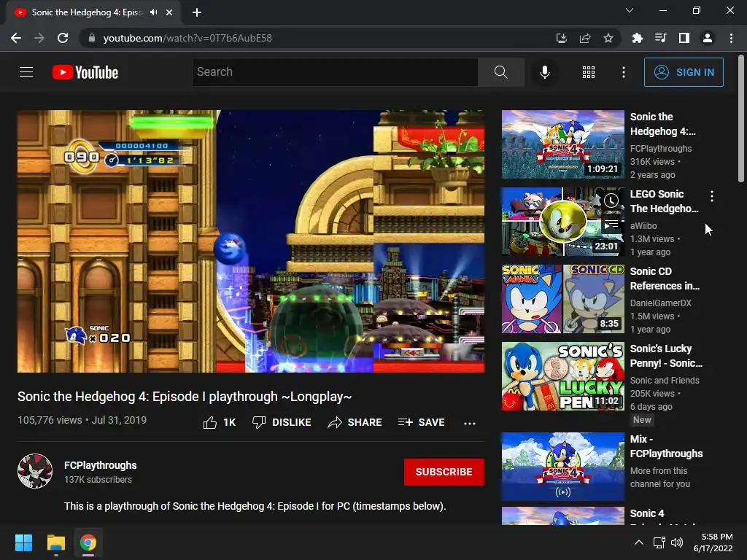View site information lock icon

[x=92, y=38]
